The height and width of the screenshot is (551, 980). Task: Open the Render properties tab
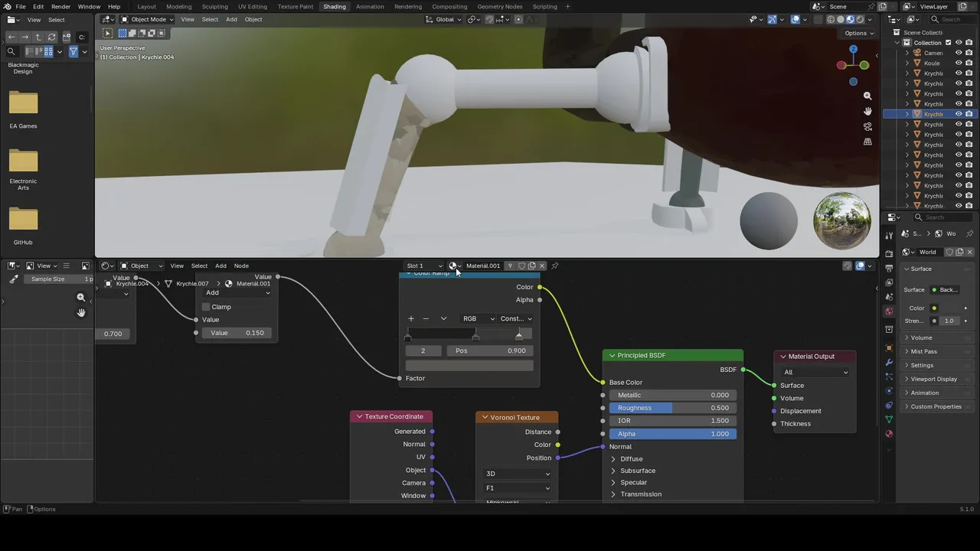point(889,253)
